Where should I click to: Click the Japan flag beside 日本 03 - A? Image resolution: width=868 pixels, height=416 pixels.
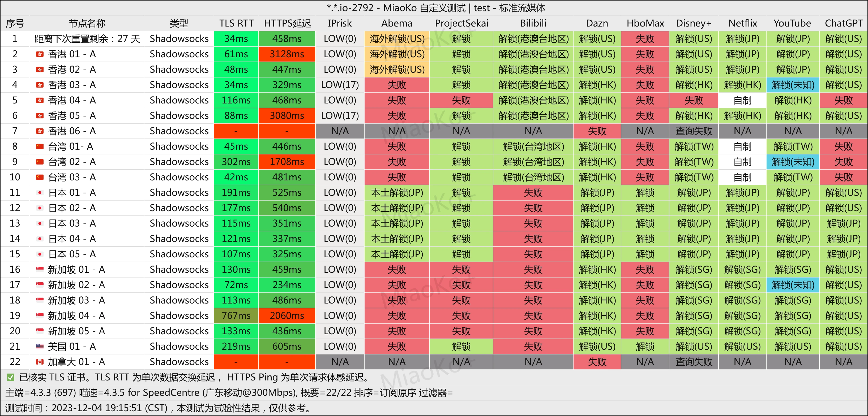tap(40, 223)
